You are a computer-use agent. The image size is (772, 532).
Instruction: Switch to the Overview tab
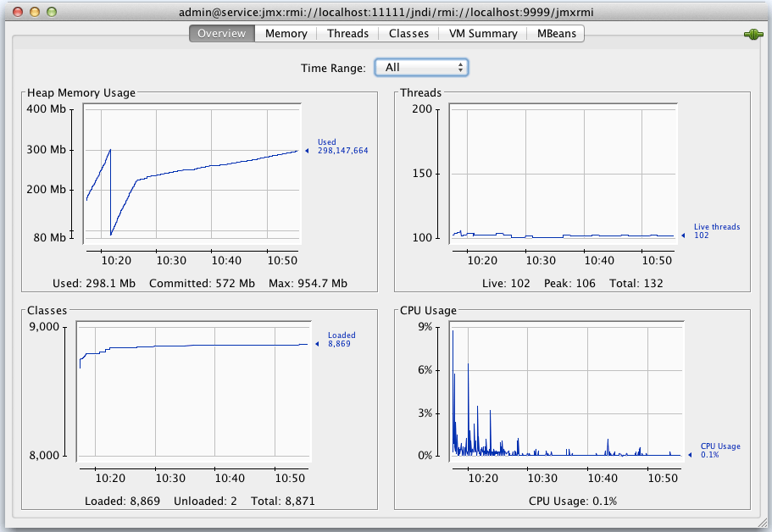pyautogui.click(x=221, y=33)
